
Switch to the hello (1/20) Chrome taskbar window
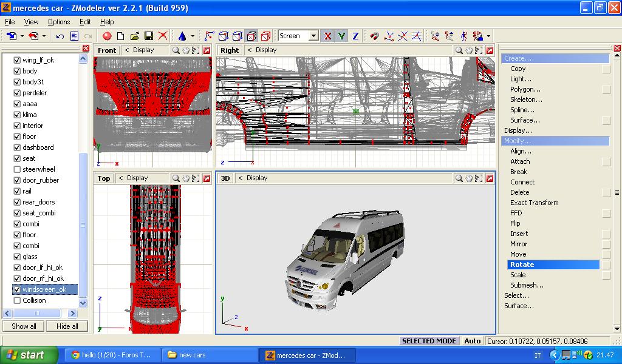pos(112,356)
